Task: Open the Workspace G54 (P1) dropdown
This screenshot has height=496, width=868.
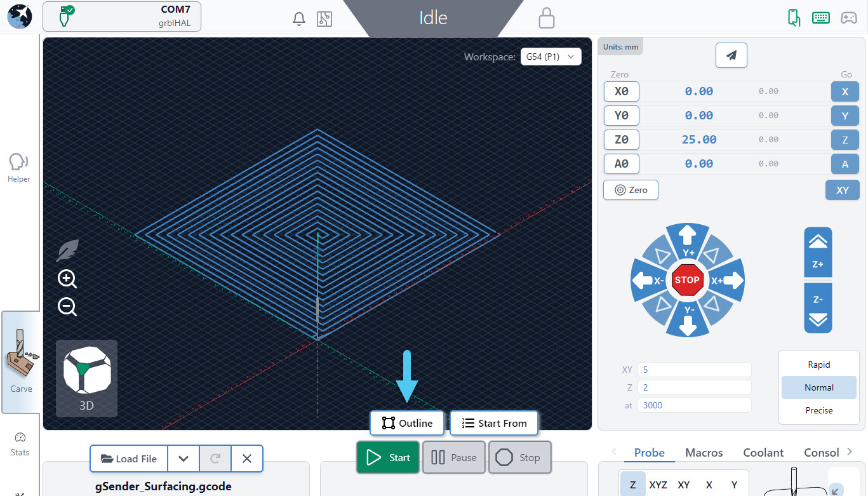Action: (551, 57)
